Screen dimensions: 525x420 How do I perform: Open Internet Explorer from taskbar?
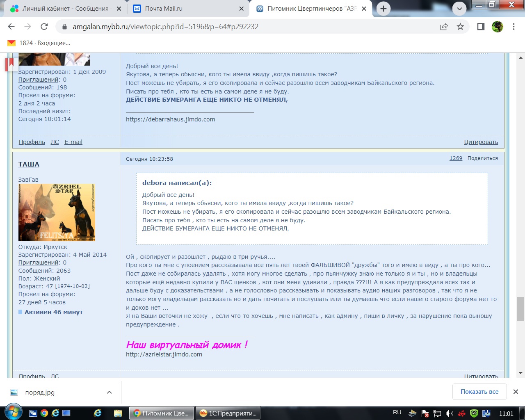click(98, 413)
